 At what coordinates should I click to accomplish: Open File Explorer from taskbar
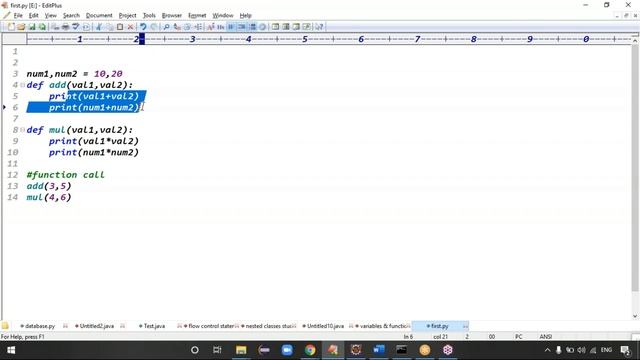241,350
